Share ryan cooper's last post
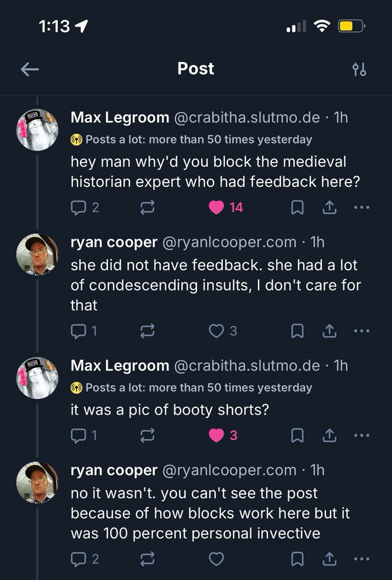The width and height of the screenshot is (392, 580). [329, 559]
